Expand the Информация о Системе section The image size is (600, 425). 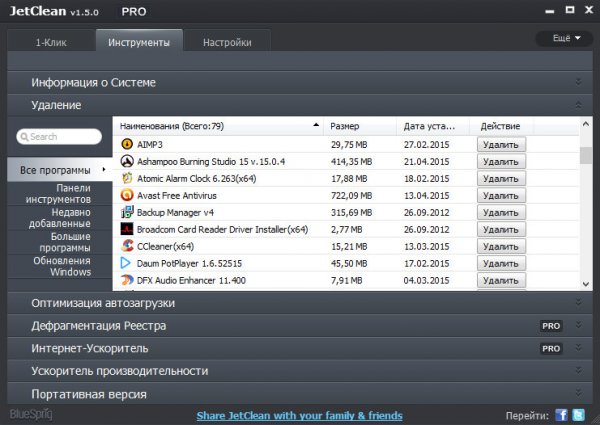[x=300, y=82]
